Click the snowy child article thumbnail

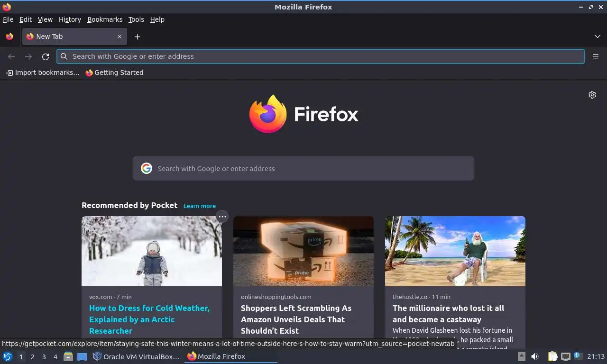click(152, 251)
